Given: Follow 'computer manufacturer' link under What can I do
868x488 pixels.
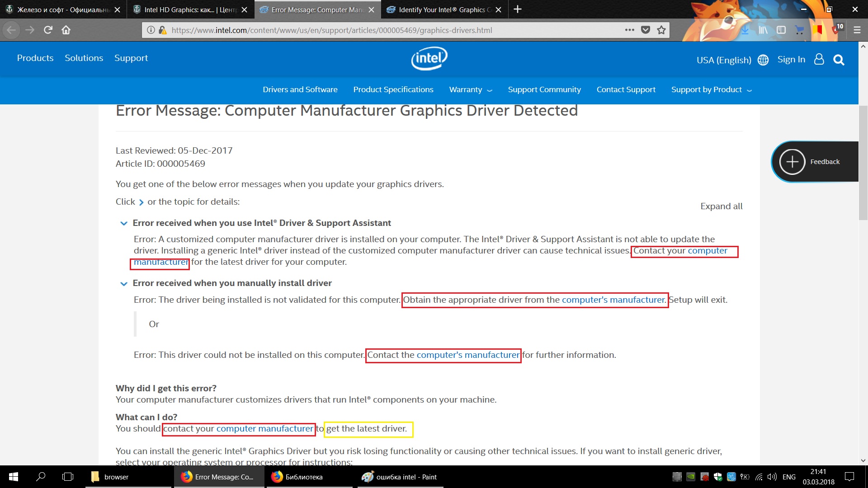Looking at the screenshot, I should (x=264, y=428).
